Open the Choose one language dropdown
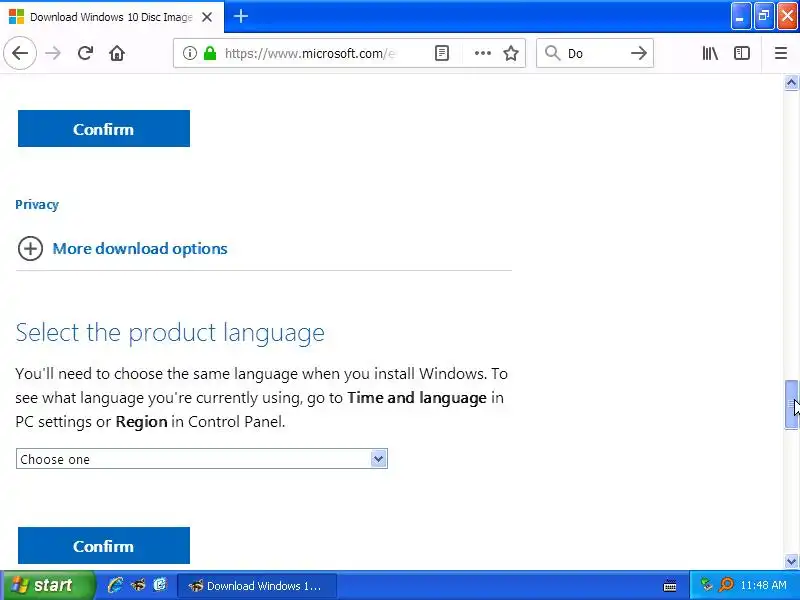The image size is (800, 600). coord(202,459)
